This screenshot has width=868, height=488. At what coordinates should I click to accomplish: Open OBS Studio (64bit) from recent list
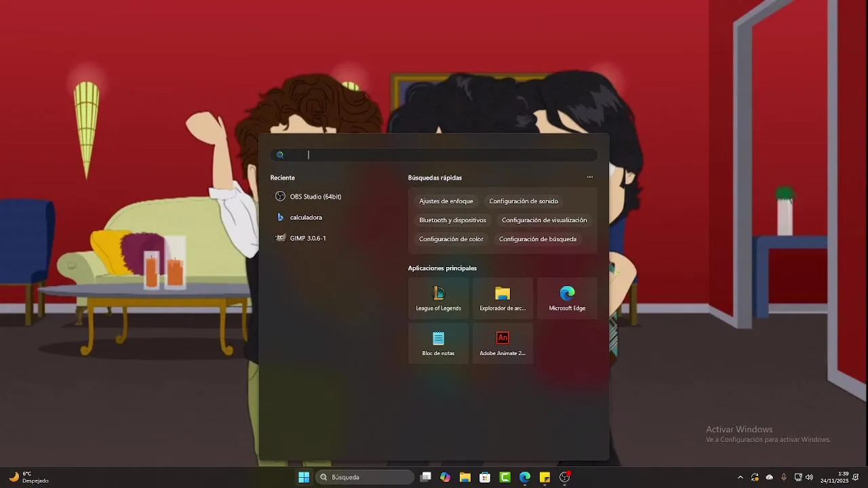click(x=309, y=197)
